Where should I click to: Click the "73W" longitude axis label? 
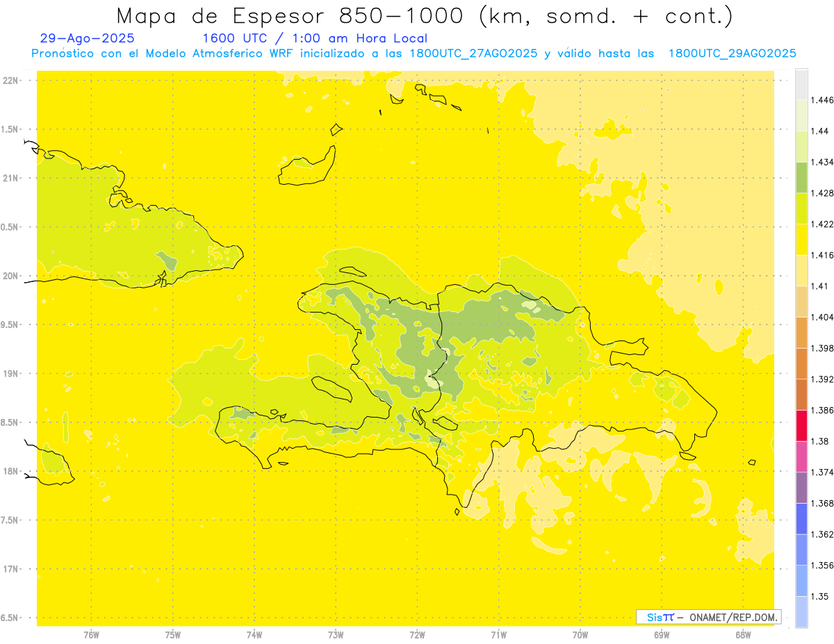point(336,635)
